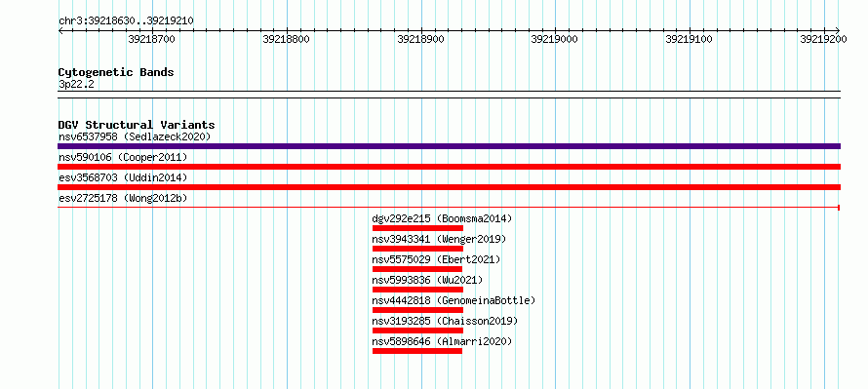Select the red esv3568703 variant bar

[449, 187]
